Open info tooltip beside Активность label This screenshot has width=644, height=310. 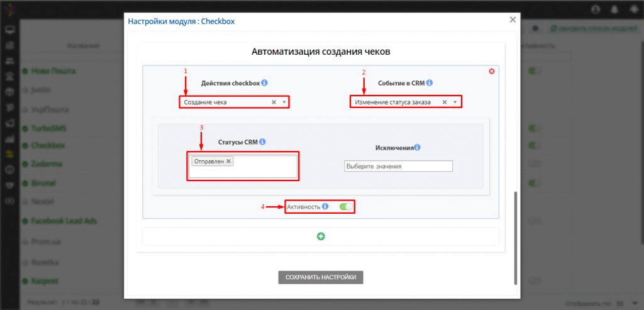(325, 206)
